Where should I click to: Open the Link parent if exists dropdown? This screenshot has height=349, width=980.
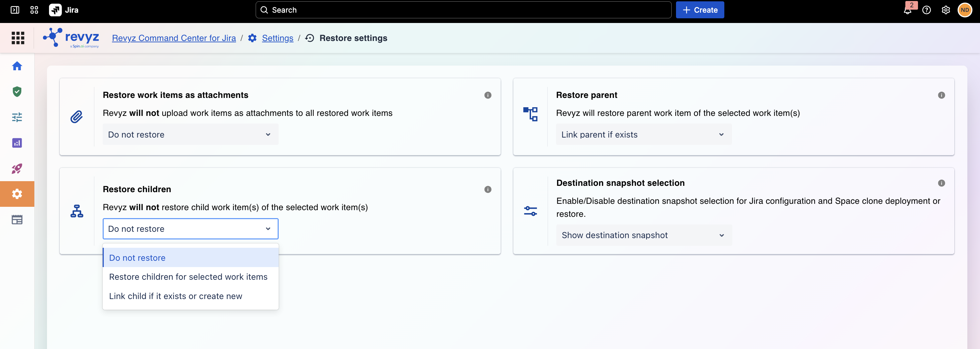tap(644, 135)
